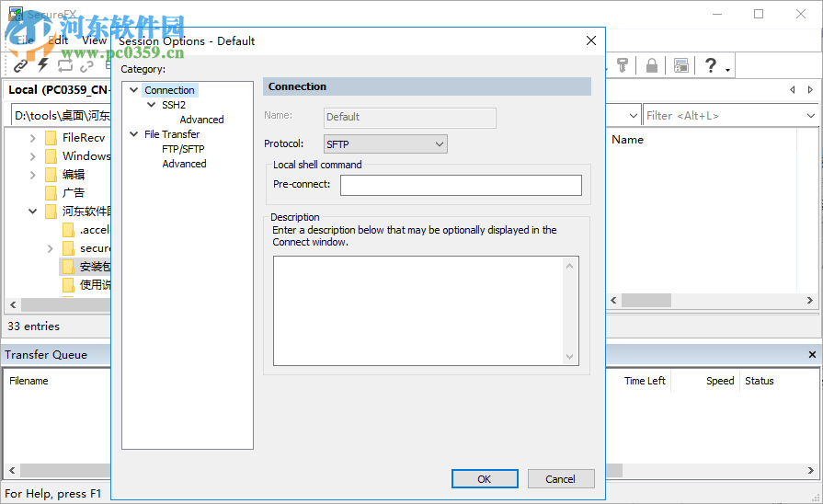Open the remote path dropdown arrow
The width and height of the screenshot is (823, 504).
pyautogui.click(x=633, y=116)
